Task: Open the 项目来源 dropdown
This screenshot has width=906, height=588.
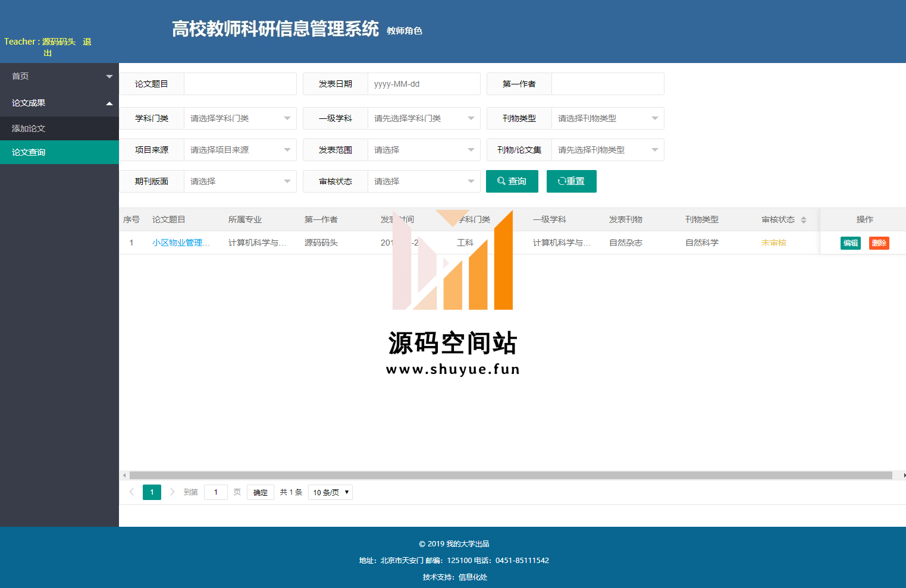Action: pyautogui.click(x=240, y=150)
